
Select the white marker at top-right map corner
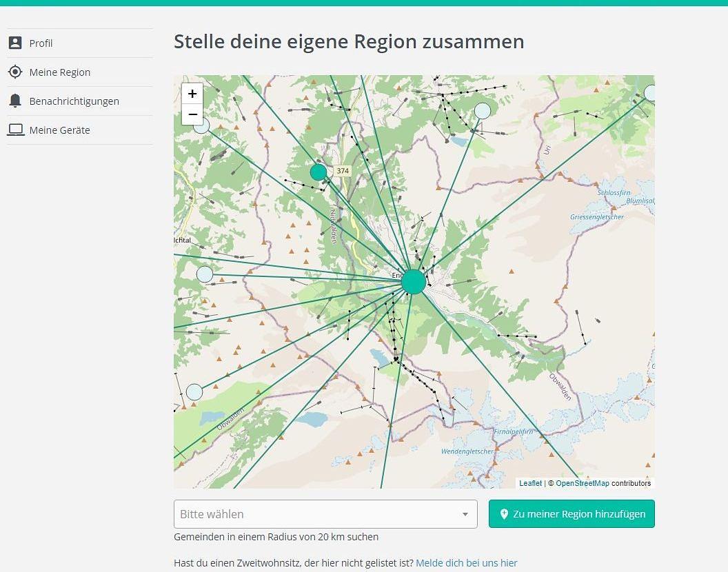[x=649, y=93]
